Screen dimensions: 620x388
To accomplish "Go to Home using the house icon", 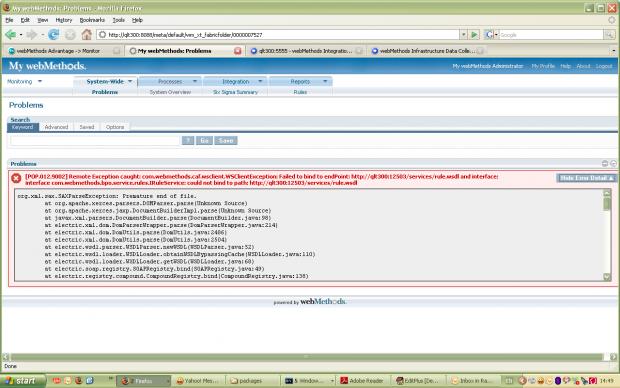I will [x=87, y=35].
